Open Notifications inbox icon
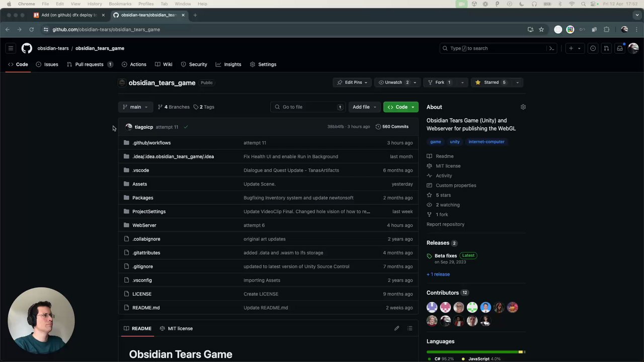The image size is (644, 362). click(620, 48)
